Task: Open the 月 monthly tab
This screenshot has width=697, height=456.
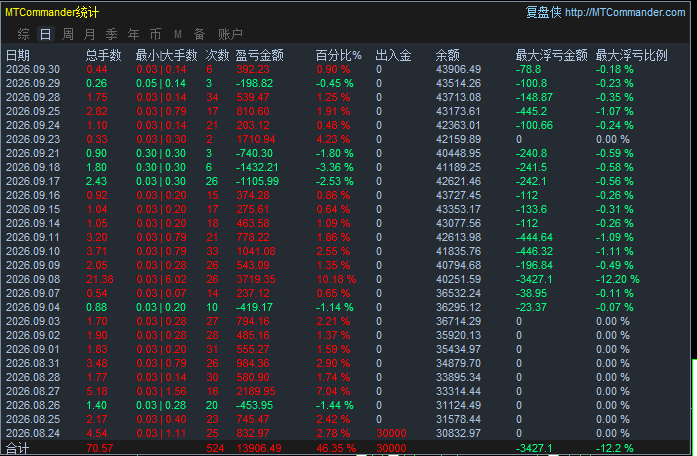Action: tap(89, 34)
